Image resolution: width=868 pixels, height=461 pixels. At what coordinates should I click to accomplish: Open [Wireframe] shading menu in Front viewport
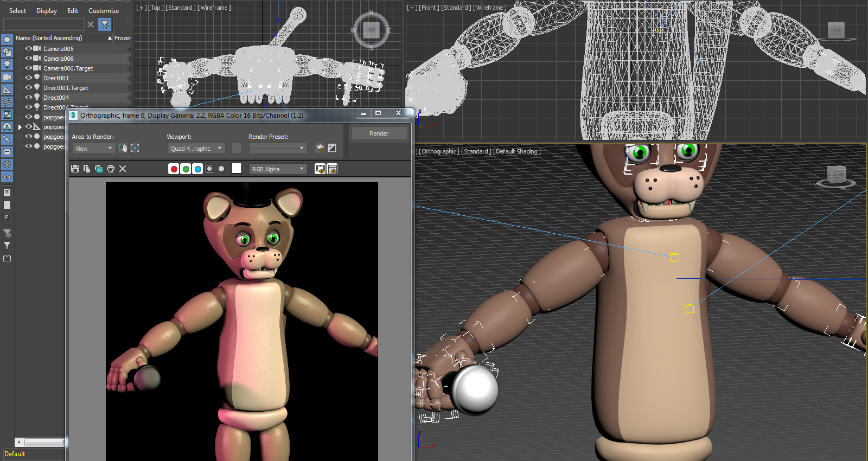490,8
